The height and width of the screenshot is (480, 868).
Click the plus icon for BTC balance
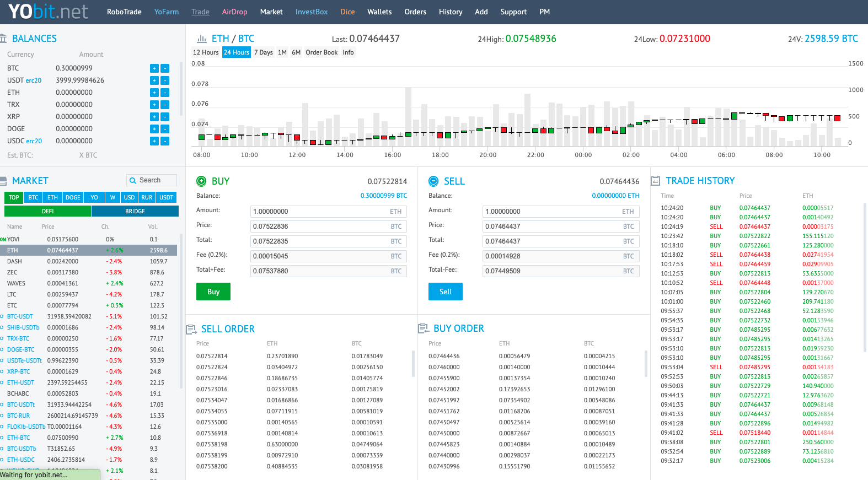point(154,68)
